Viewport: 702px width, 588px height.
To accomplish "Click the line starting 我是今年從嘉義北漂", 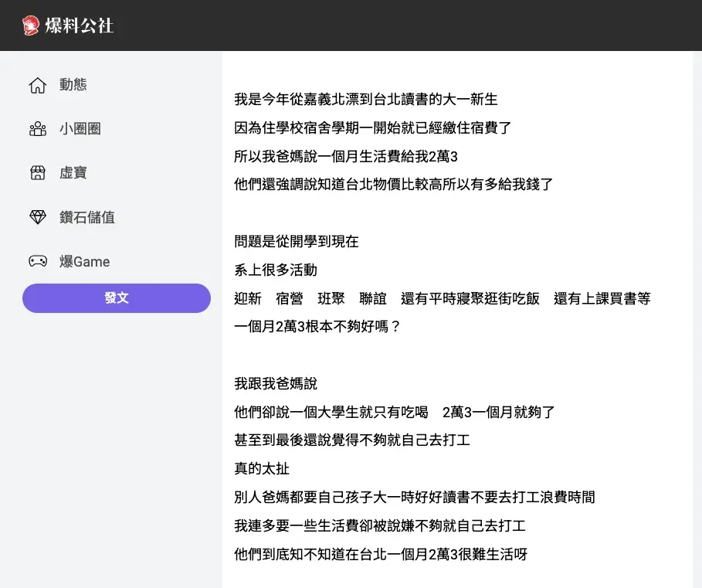I will coord(366,100).
